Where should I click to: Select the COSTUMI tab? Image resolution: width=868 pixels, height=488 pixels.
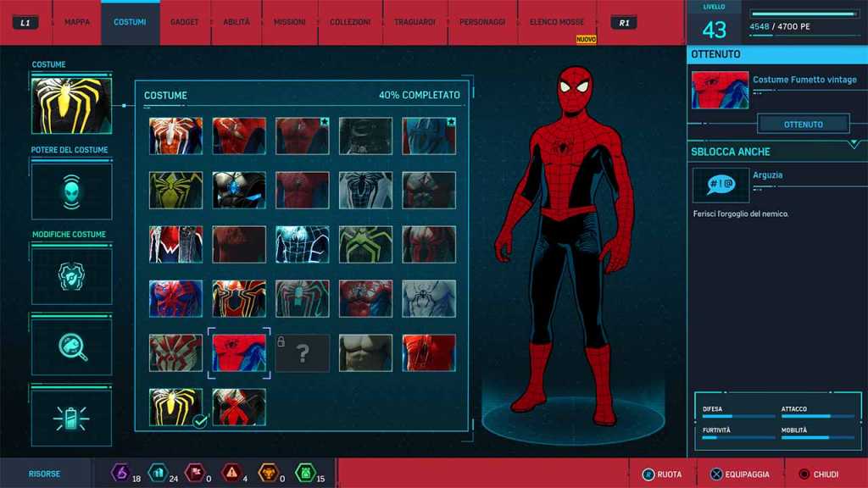click(130, 22)
